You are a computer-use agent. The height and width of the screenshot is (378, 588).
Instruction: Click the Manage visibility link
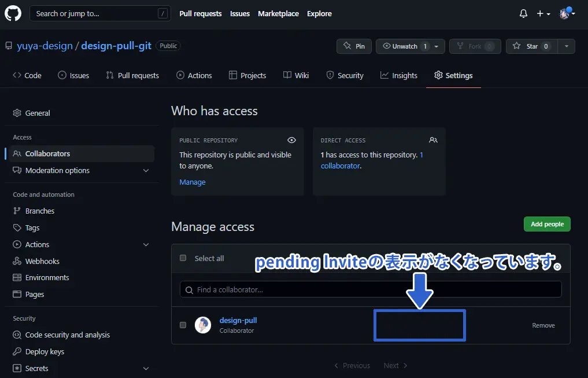(x=192, y=182)
